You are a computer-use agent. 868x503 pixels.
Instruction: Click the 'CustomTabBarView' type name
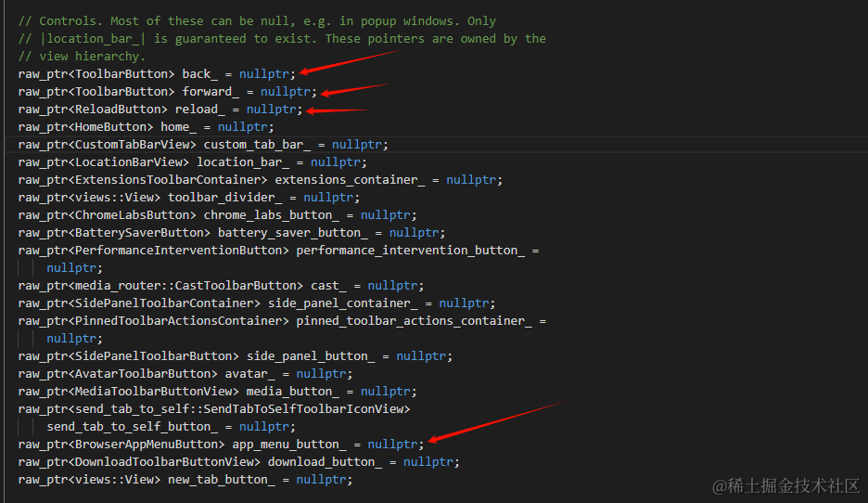click(x=133, y=145)
